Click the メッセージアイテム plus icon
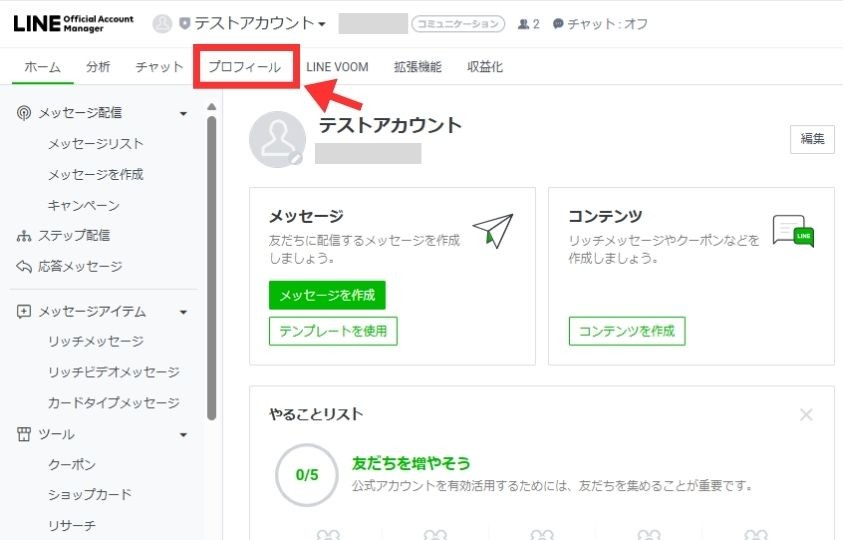Screen dimensions: 848x540 click(x=24, y=311)
